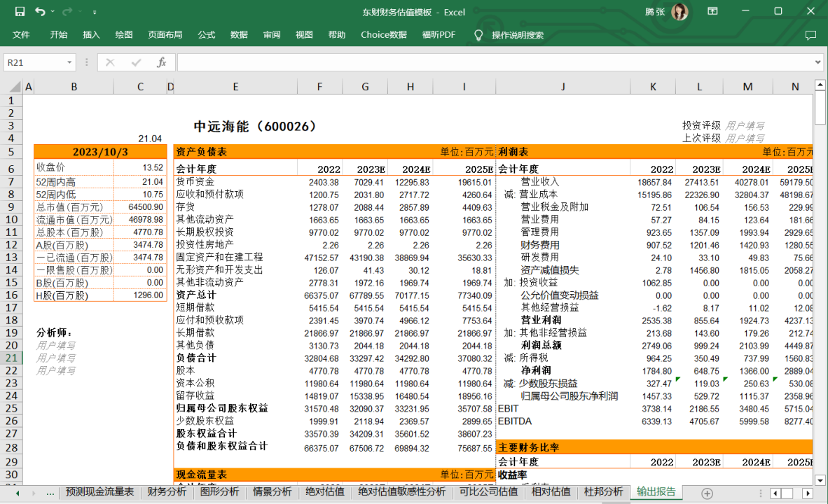Add a new sheet with plus icon

click(707, 493)
